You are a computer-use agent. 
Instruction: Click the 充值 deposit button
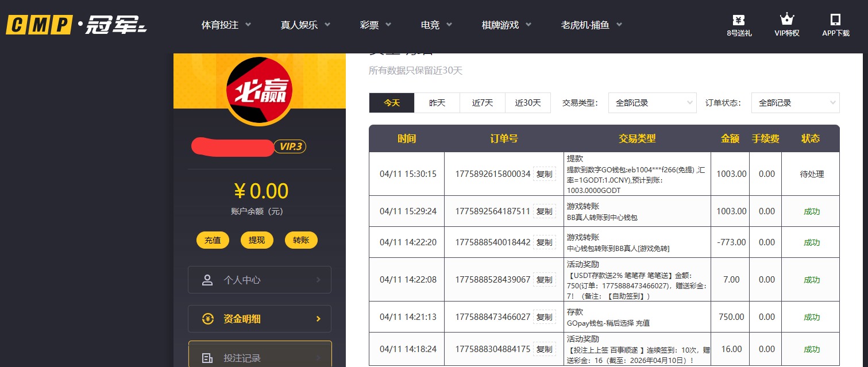pos(213,240)
